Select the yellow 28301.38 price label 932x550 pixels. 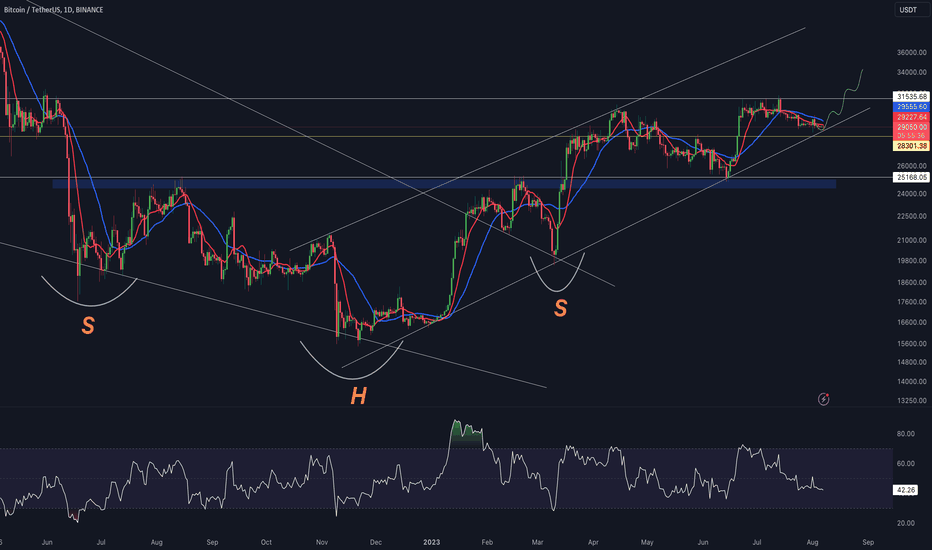(x=912, y=146)
